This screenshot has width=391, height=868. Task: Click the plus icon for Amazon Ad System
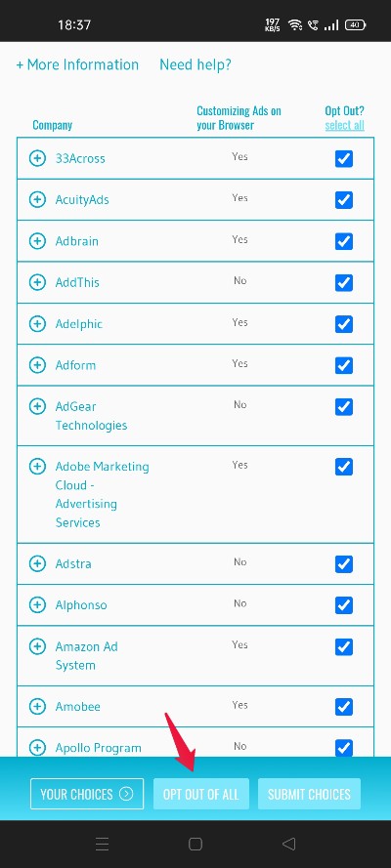click(x=37, y=646)
